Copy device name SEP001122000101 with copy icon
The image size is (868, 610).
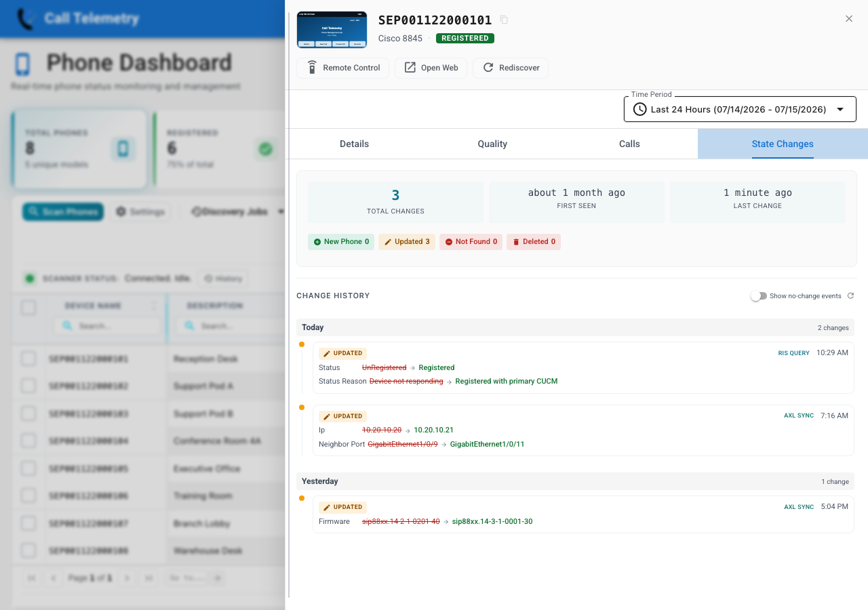point(504,20)
